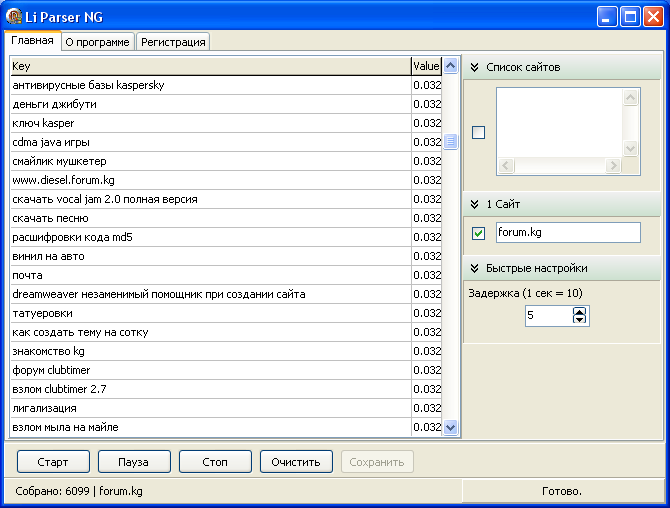
Task: Collapse the 1 Сайт section
Action: 475,204
